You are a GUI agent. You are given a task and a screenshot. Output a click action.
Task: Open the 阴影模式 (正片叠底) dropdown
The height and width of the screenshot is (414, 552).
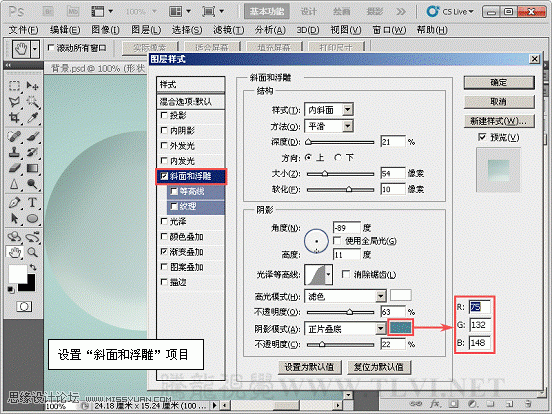[381, 329]
